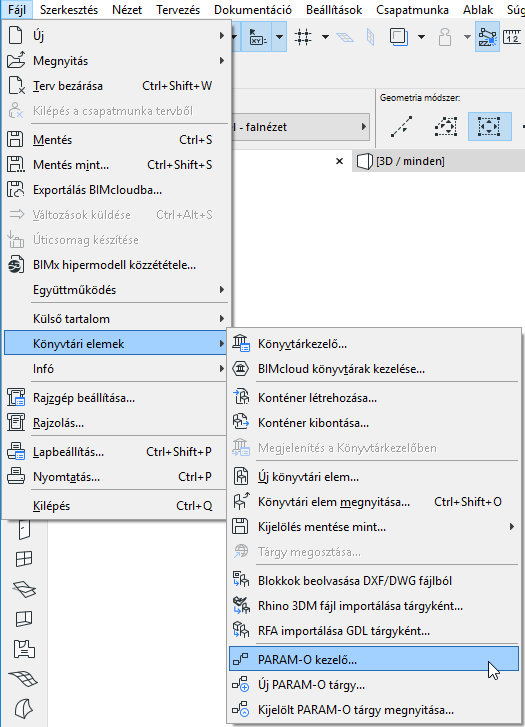Open Könyvtárkezelő from the submenu
The height and width of the screenshot is (727, 525).
tap(374, 344)
